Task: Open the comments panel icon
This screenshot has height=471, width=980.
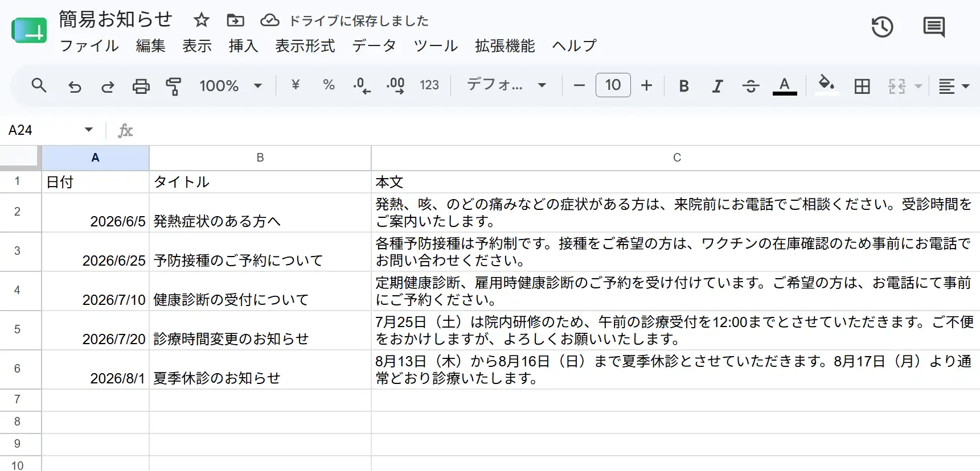Action: pos(934,27)
